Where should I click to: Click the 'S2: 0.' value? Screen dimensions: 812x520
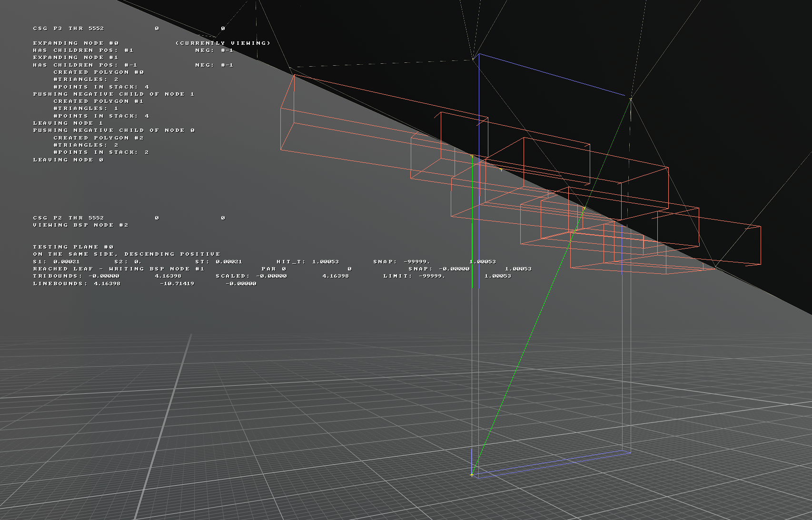tap(128, 262)
